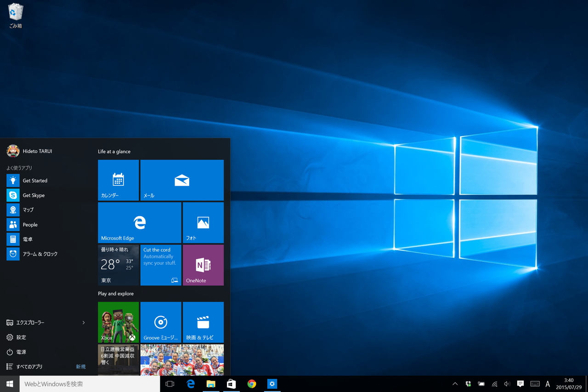Click the Dropbox icon in the system tray
This screenshot has height=392, width=588.
pos(468,384)
